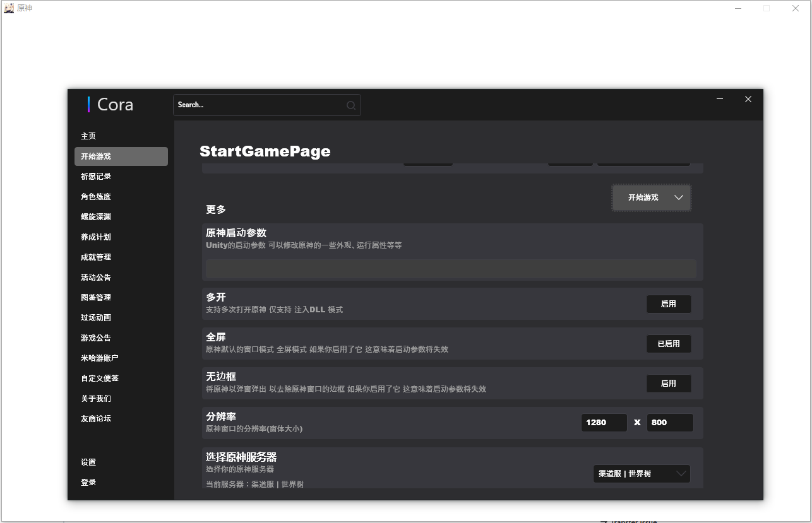Select 开始游戏 sidebar item

(x=121, y=156)
